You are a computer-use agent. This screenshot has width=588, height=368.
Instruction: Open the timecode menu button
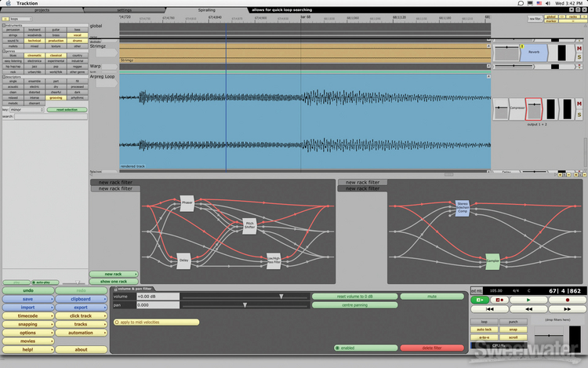pos(28,316)
